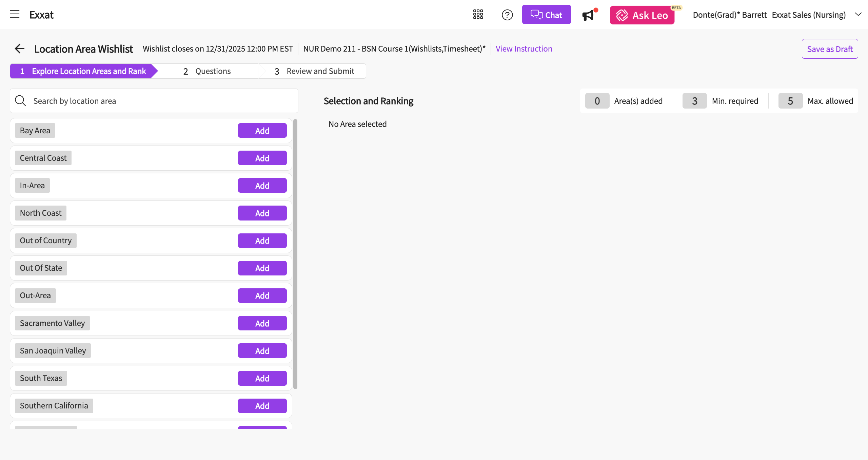The image size is (868, 460).
Task: Open the Ask Leo assistant
Action: coord(642,15)
